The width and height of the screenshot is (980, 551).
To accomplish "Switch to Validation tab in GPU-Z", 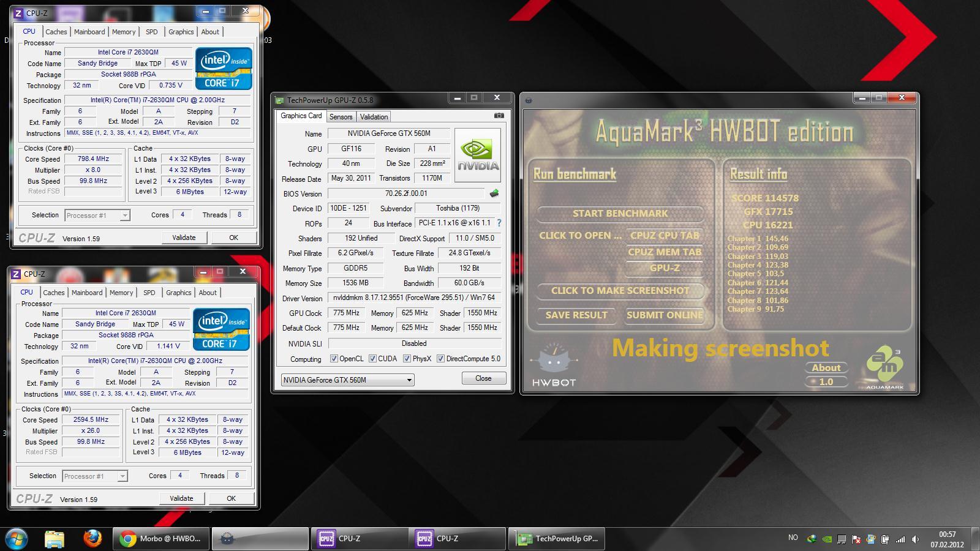I will 374,117.
